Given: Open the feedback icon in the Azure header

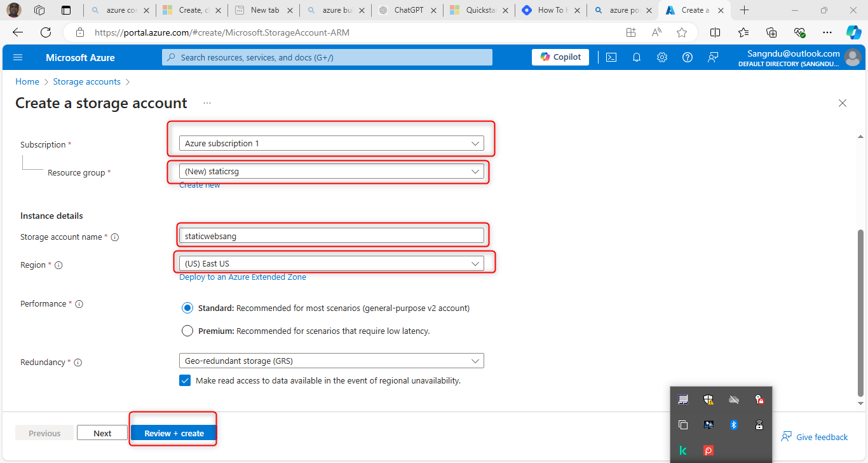Looking at the screenshot, I should pyautogui.click(x=713, y=57).
